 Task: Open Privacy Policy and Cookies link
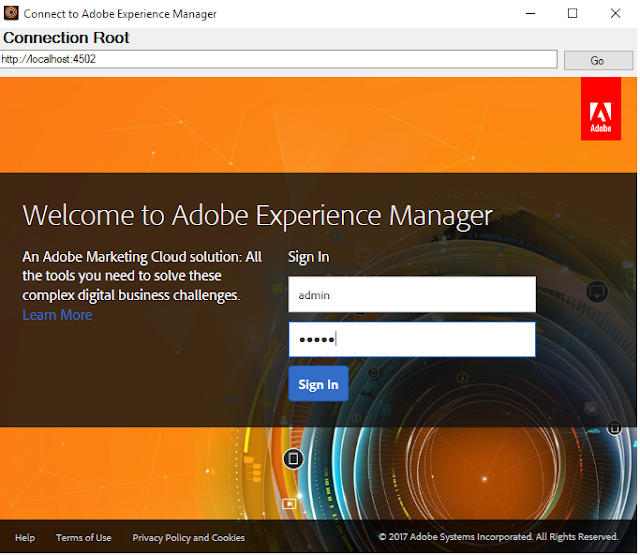pyautogui.click(x=189, y=537)
